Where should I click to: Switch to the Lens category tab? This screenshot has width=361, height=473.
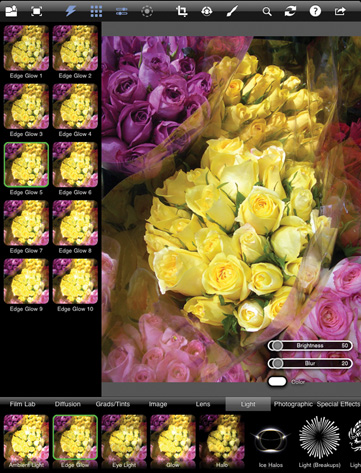[x=203, y=404]
